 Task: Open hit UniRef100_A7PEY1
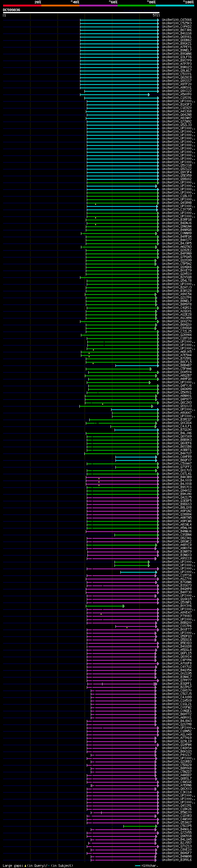click(x=177, y=47)
